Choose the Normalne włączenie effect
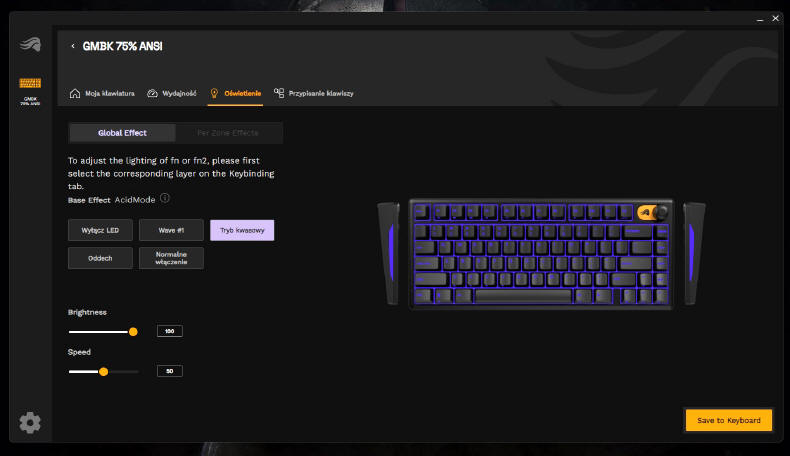The image size is (790, 456). [171, 258]
